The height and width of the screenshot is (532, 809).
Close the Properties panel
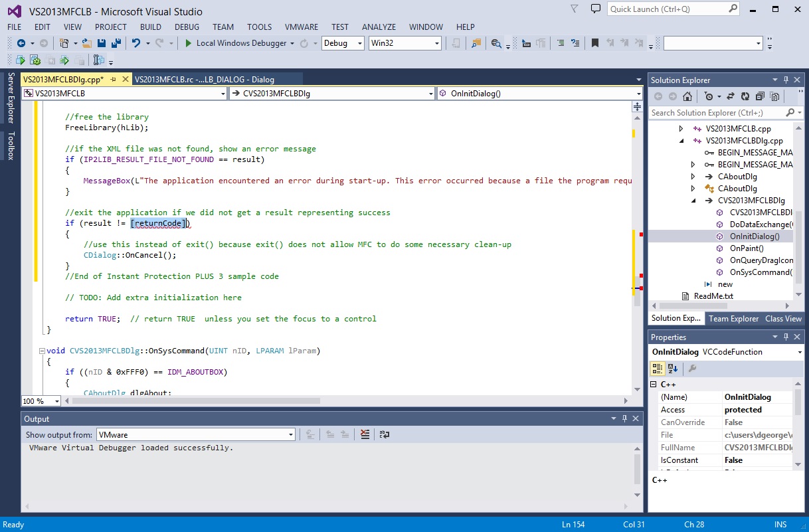click(x=797, y=337)
